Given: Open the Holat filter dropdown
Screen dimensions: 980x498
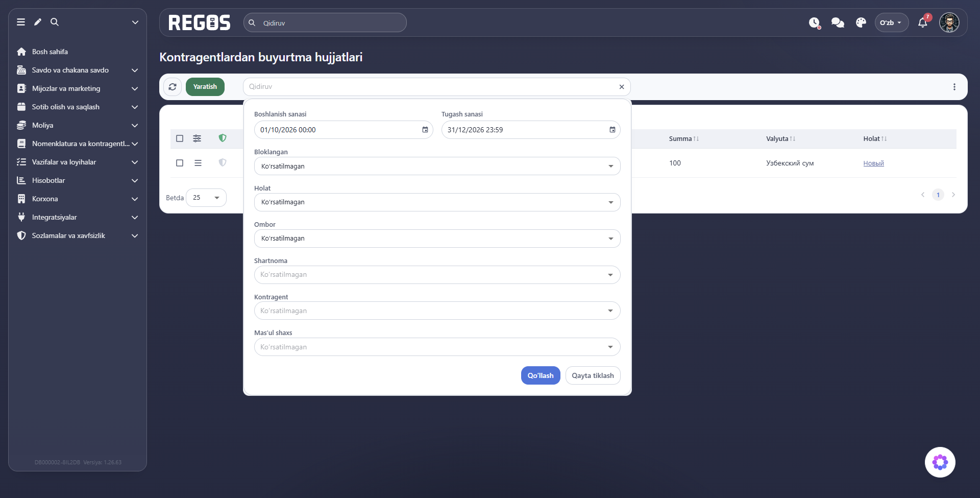Looking at the screenshot, I should [x=437, y=202].
